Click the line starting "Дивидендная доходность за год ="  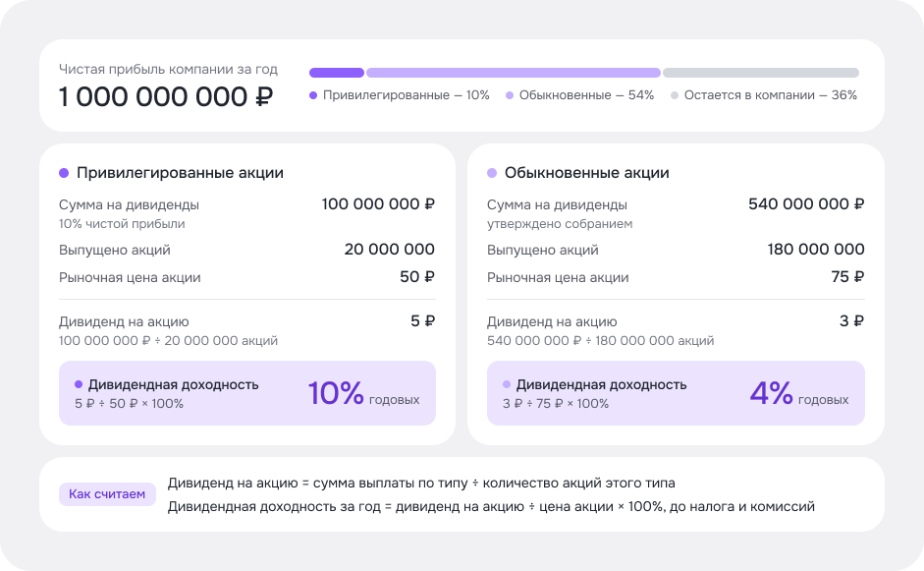pyautogui.click(x=492, y=507)
